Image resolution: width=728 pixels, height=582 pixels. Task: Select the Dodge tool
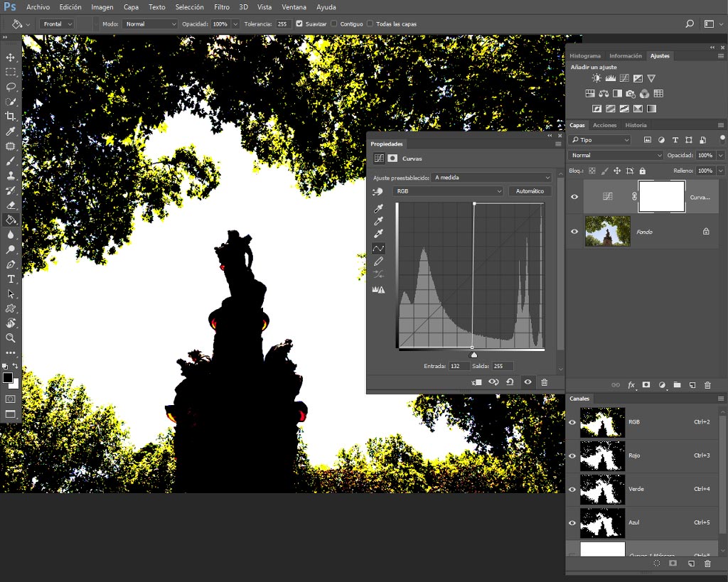[x=10, y=249]
